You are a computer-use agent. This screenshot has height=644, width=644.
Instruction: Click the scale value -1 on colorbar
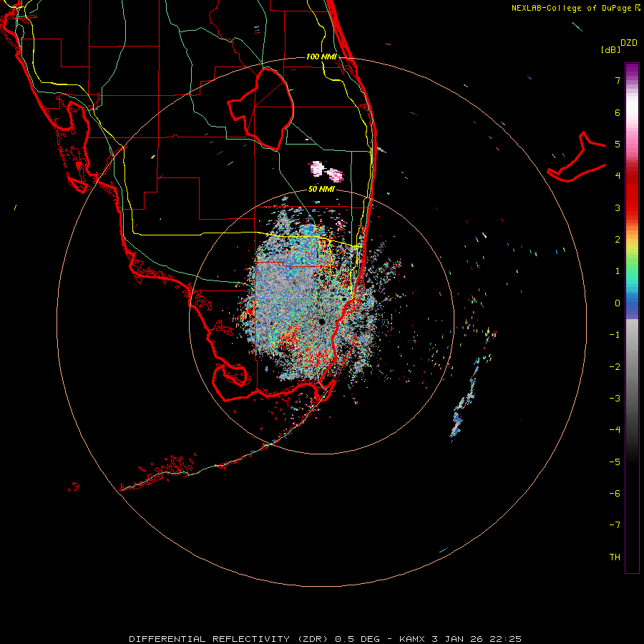[x=615, y=335]
